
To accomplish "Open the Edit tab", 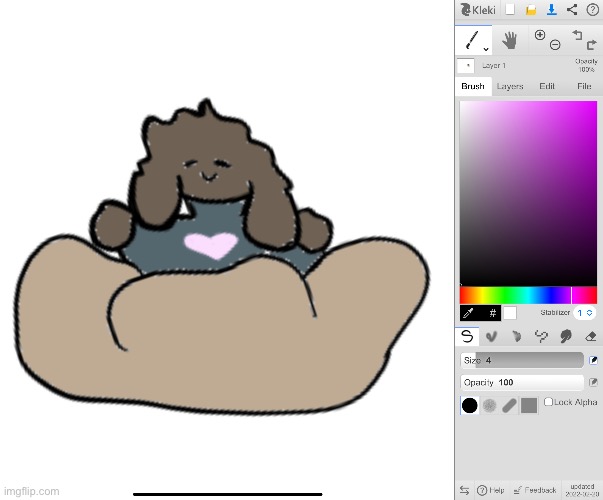I will [x=547, y=86].
